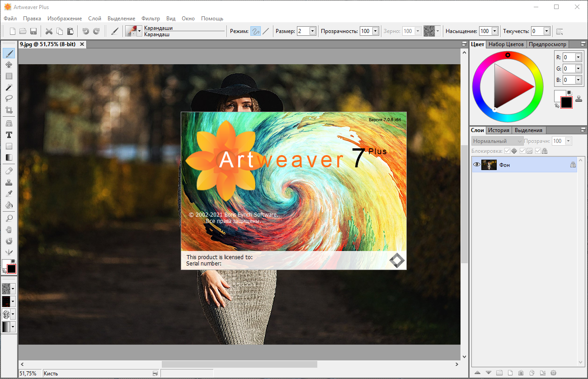Expand the R color value dropdown
Screen dimensions: 588x379
click(578, 57)
